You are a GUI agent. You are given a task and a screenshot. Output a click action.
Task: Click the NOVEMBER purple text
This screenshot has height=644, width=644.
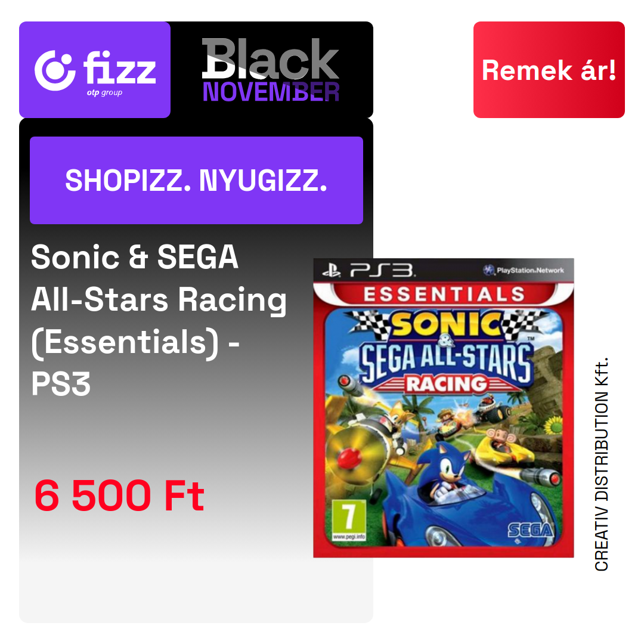click(x=271, y=92)
